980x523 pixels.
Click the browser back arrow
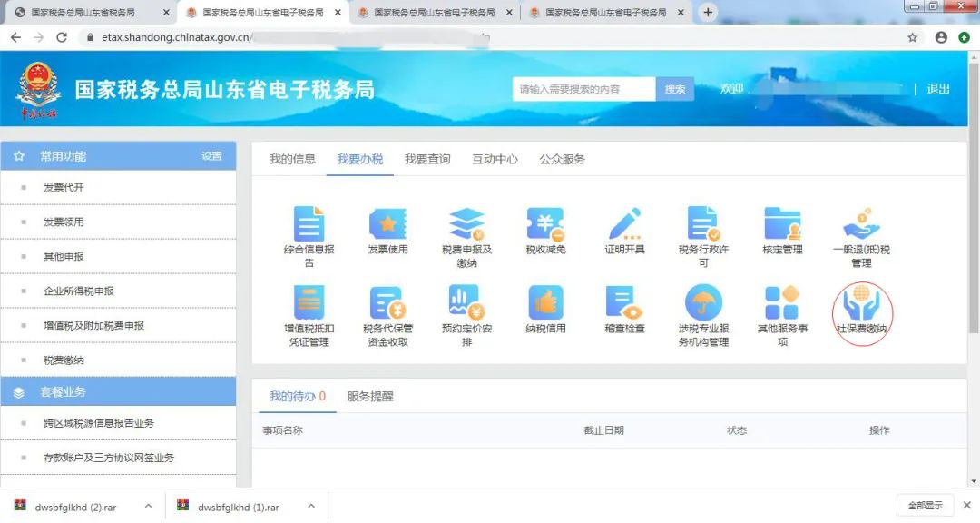[16, 37]
